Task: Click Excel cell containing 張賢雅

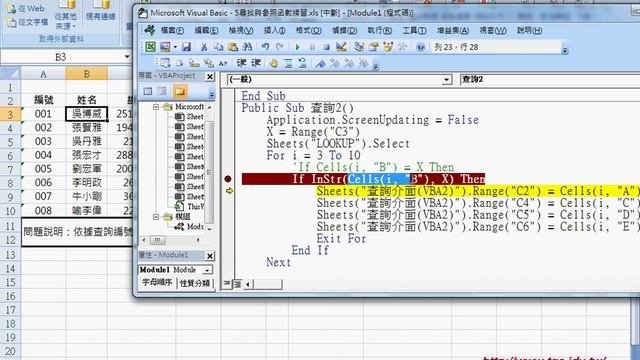Action: tap(87, 128)
